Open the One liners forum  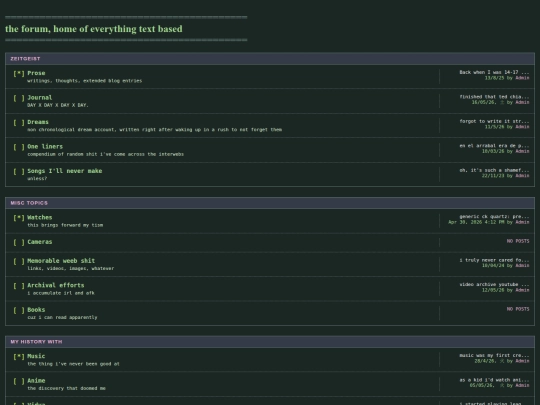coord(45,146)
